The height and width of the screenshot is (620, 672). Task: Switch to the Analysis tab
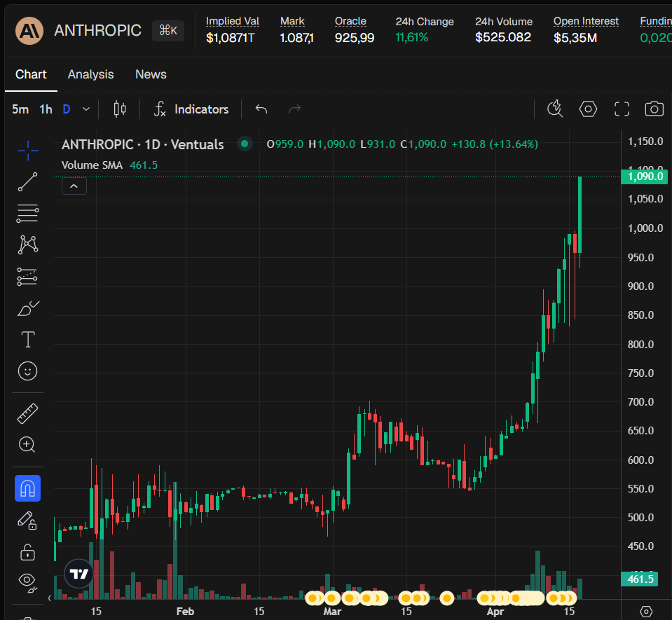(x=90, y=74)
